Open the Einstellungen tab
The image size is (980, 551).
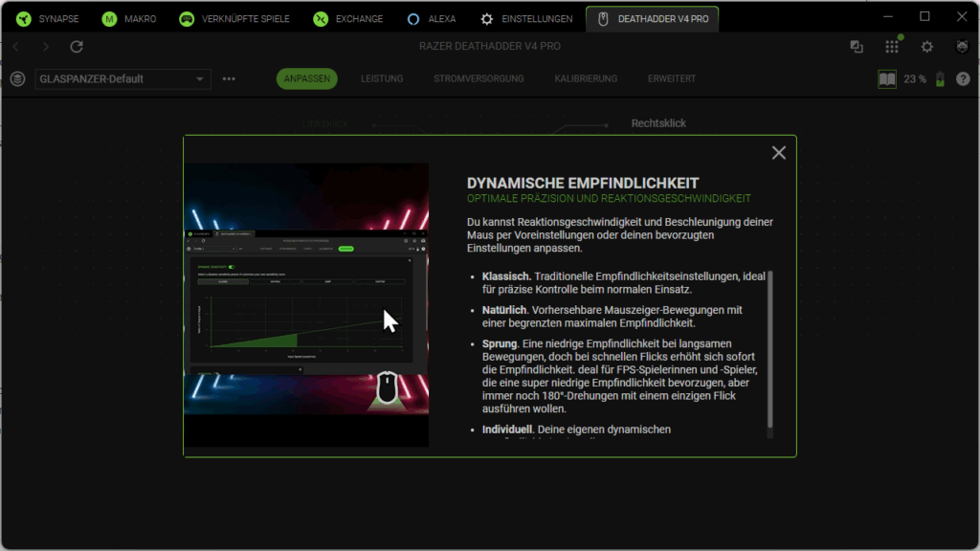click(x=526, y=19)
